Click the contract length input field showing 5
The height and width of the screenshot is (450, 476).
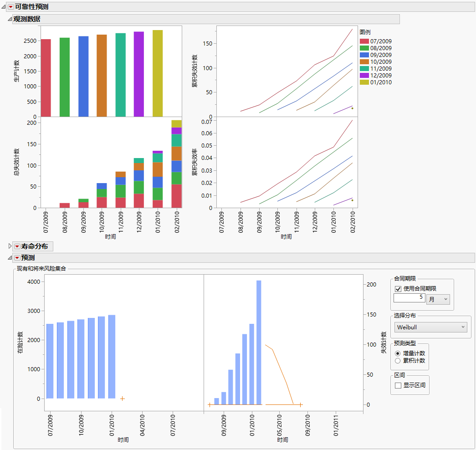(409, 299)
